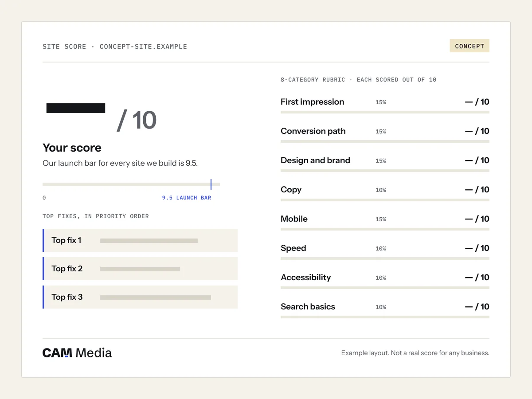Click the 0 label under score bar

click(44, 198)
